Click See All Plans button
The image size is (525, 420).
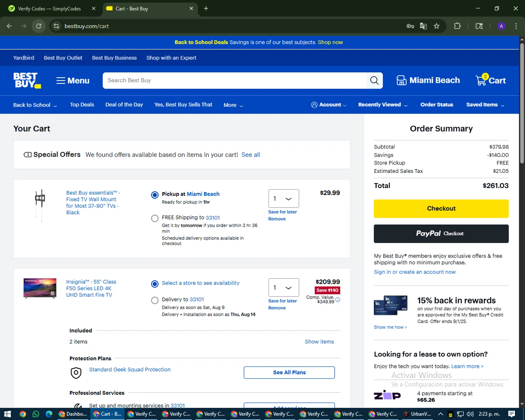(289, 372)
